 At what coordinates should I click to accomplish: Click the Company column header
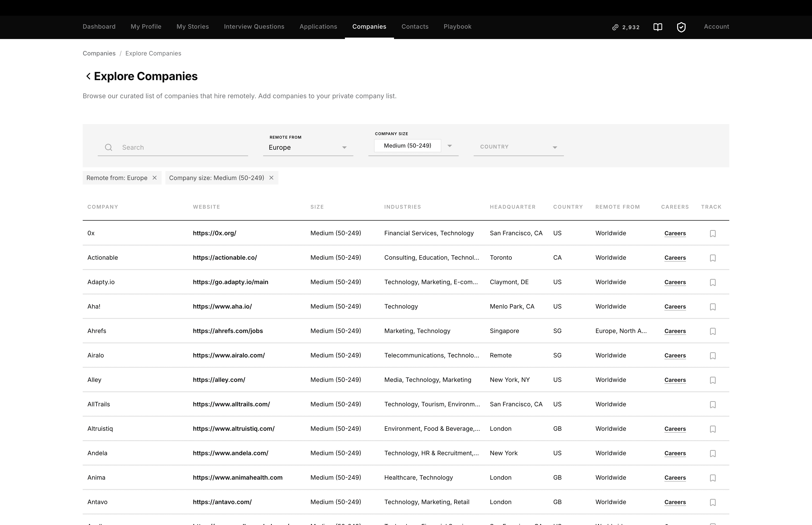point(103,207)
